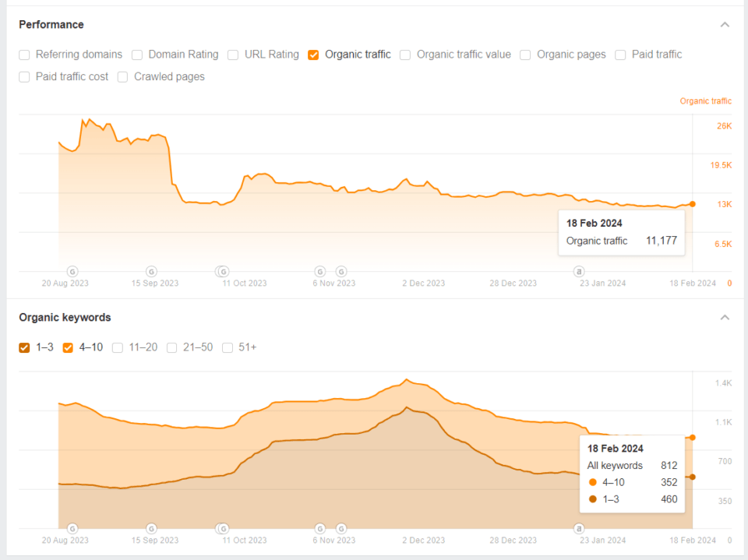Click the '18 Feb 2024' date in keywords tooltip
Image resolution: width=748 pixels, height=560 pixels.
[615, 449]
